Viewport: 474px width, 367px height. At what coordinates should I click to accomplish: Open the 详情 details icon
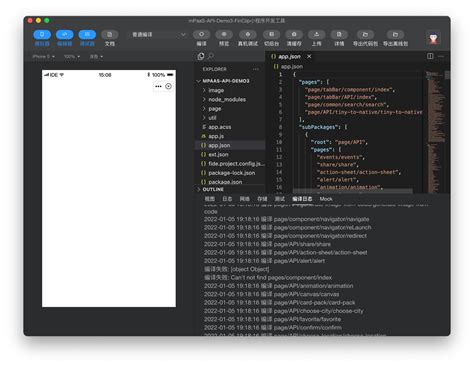point(339,35)
